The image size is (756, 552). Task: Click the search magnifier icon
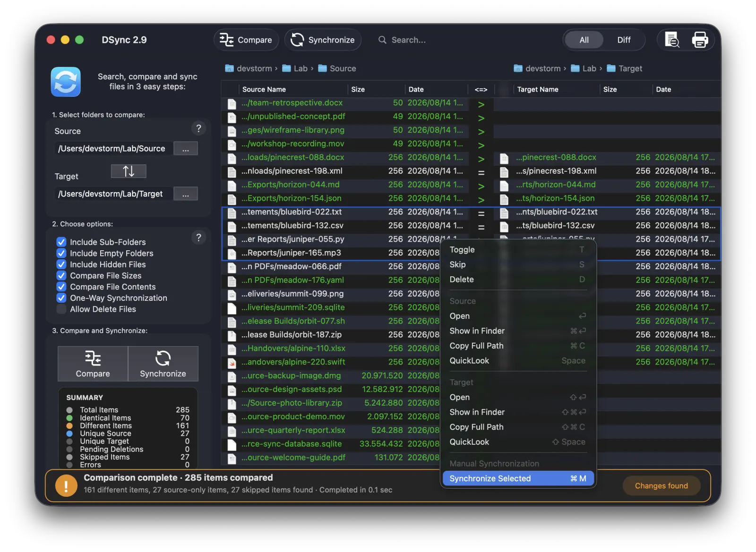point(382,40)
